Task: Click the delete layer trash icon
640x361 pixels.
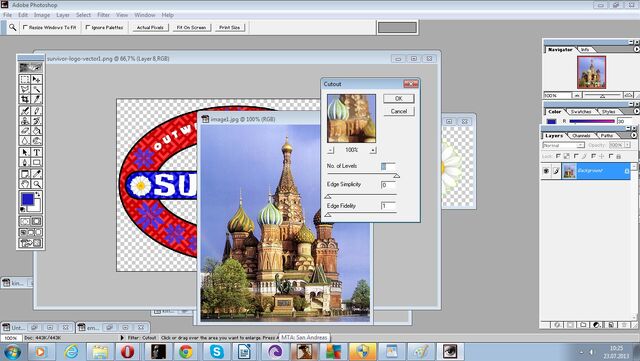Action: pos(624,325)
